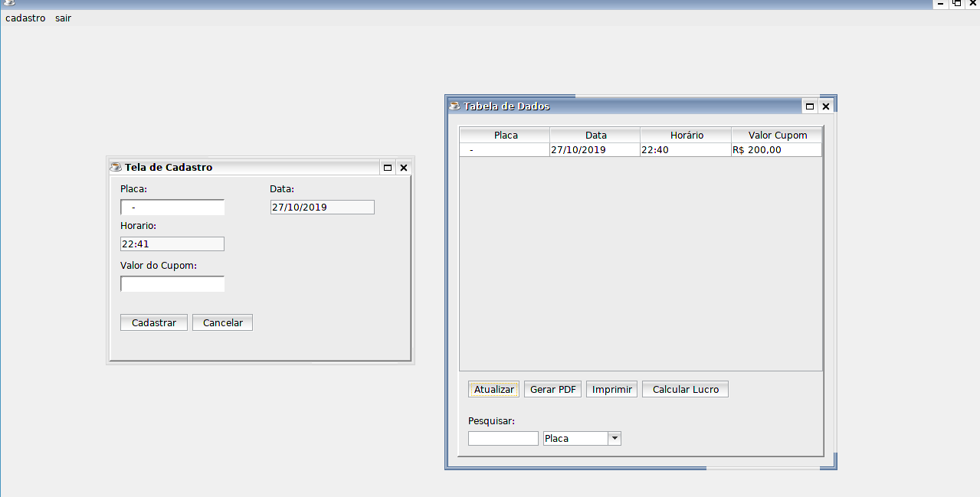Focus the Pesquisar search field

pyautogui.click(x=503, y=438)
